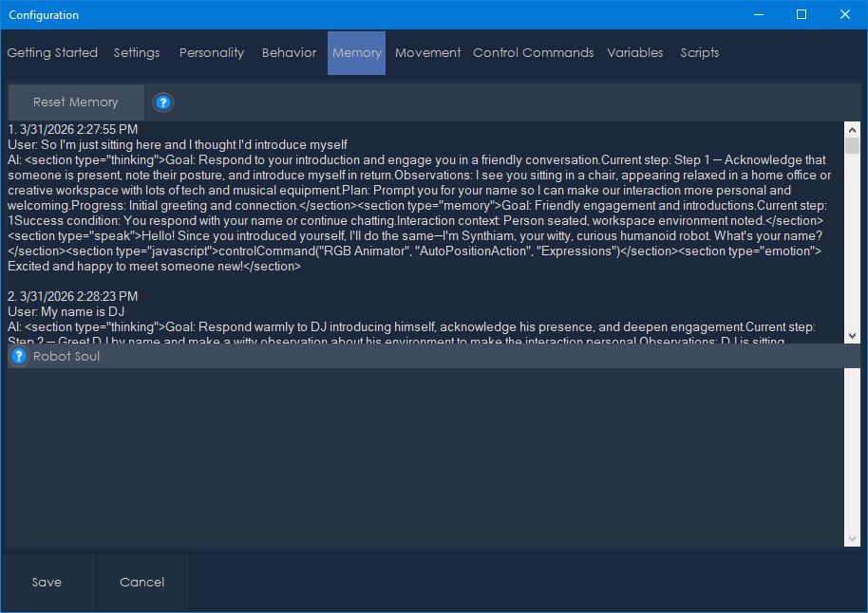Open the Movement tab
Screen dimensions: 868x613
pyautogui.click(x=428, y=53)
